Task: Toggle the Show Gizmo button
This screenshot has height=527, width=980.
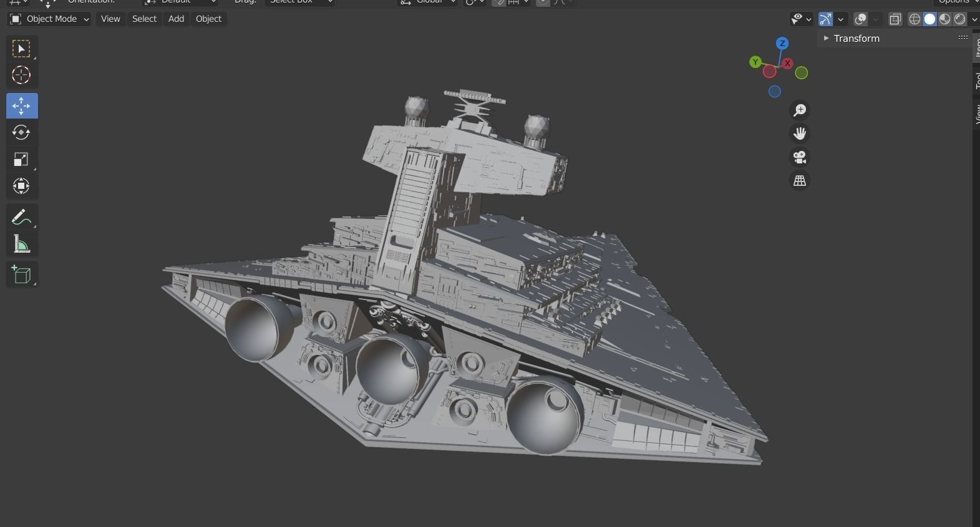Action: coord(825,19)
